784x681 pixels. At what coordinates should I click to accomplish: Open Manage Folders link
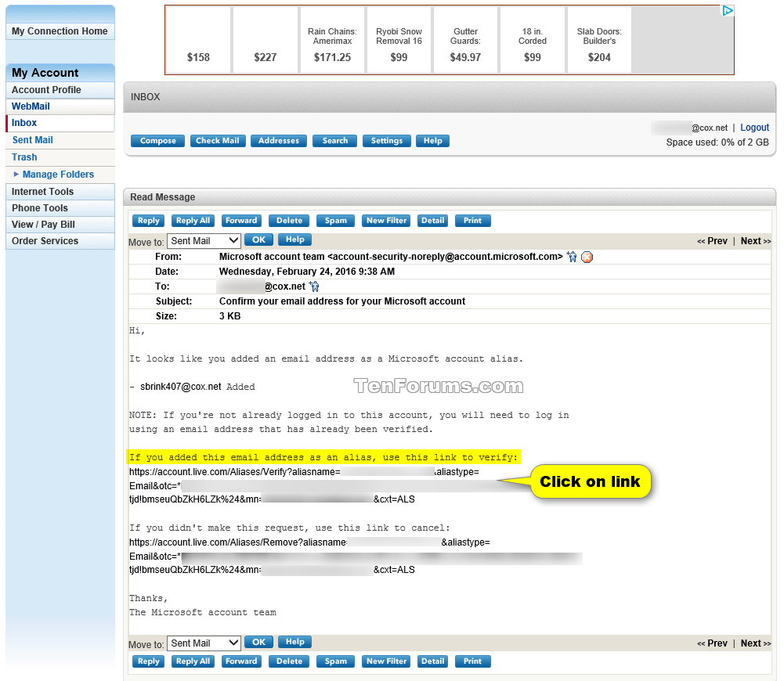(x=58, y=175)
